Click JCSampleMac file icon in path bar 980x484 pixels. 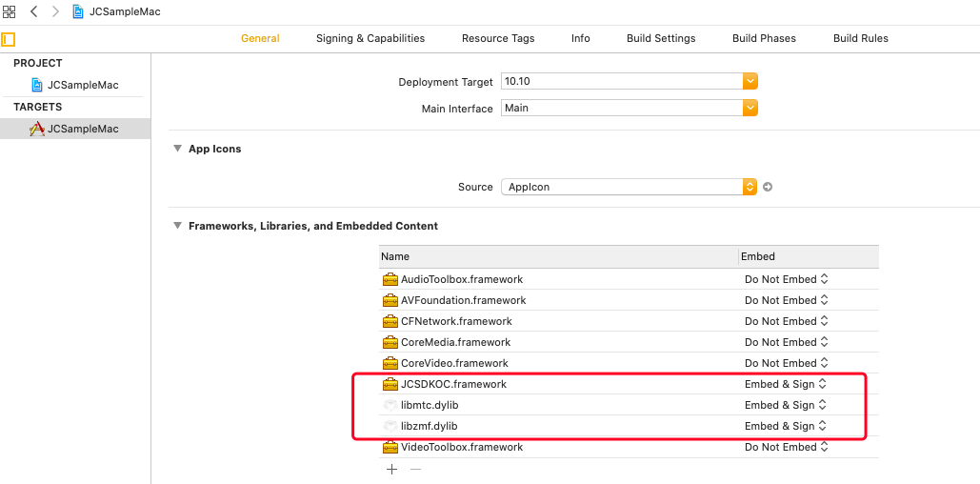point(78,11)
